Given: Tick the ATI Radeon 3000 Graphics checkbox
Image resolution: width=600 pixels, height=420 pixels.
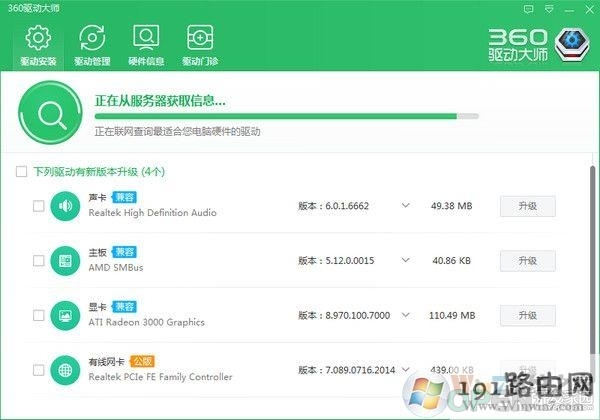Looking at the screenshot, I should pyautogui.click(x=39, y=316).
